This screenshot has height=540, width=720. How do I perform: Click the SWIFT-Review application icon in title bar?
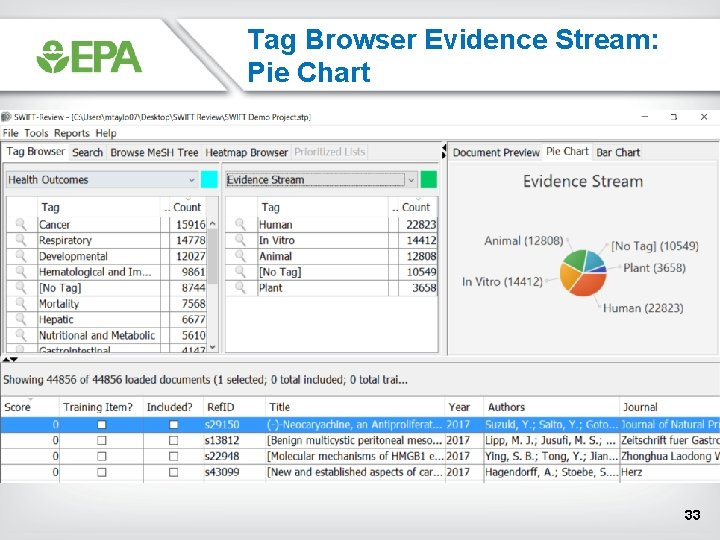[x=6, y=117]
